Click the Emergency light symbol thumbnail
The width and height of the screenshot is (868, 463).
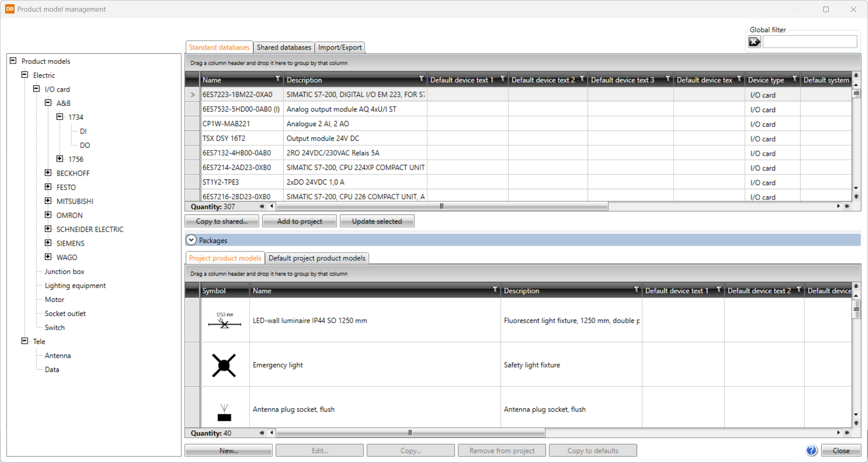tap(224, 365)
